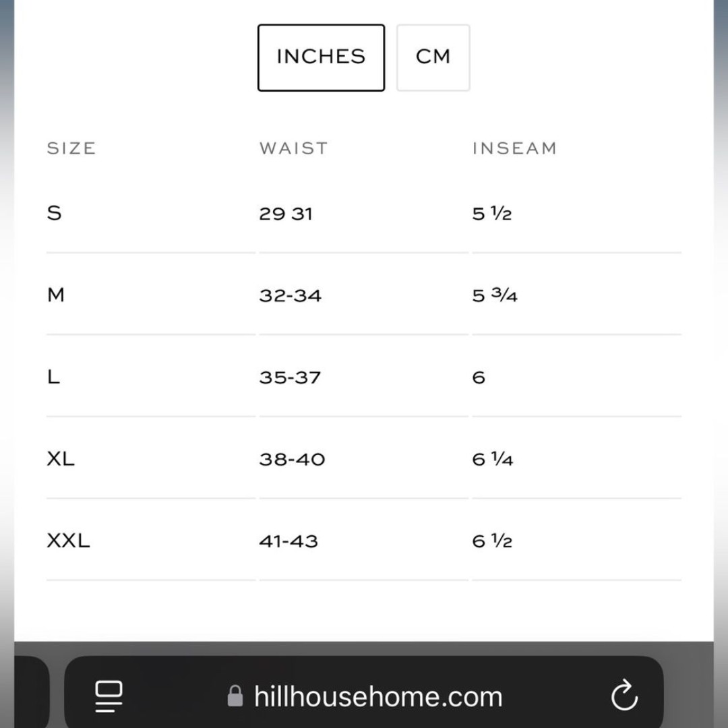
Task: Tap the 41-43 waist value
Action: click(x=289, y=541)
